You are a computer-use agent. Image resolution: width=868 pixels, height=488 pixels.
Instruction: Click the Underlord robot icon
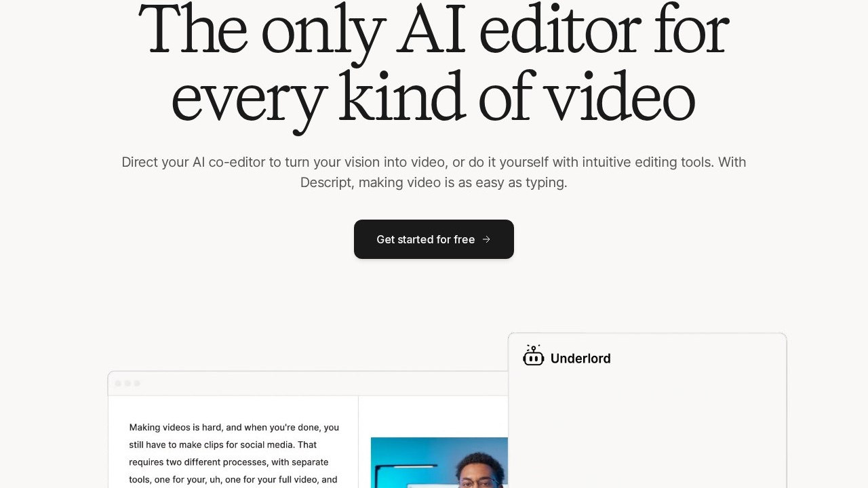pos(534,356)
